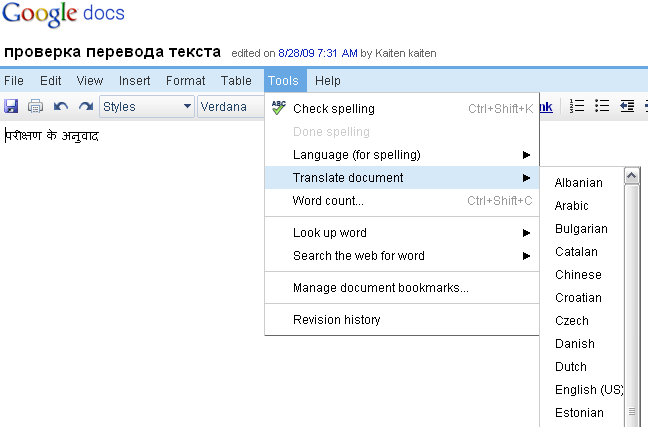This screenshot has width=648, height=443.
Task: Expand Language (for spelling) submenu
Action: (x=402, y=155)
